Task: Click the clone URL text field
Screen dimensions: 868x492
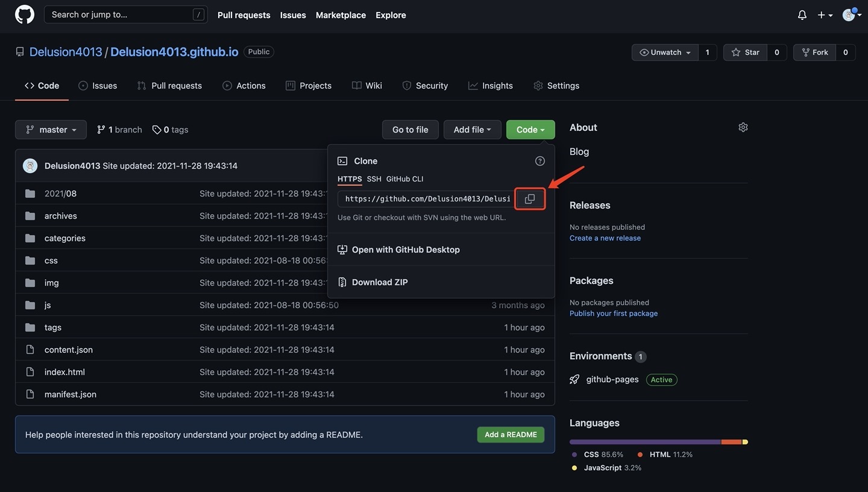Action: pyautogui.click(x=427, y=199)
